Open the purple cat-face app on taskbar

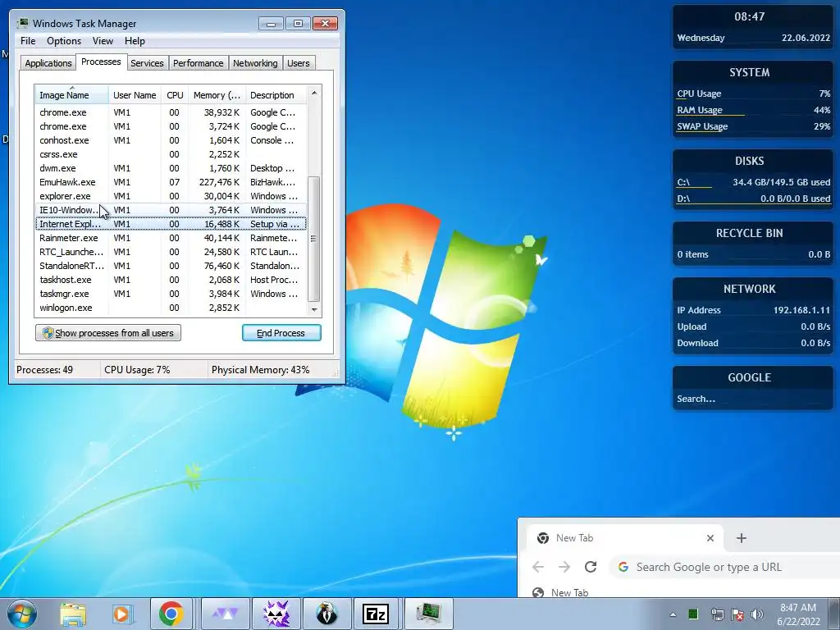point(276,614)
